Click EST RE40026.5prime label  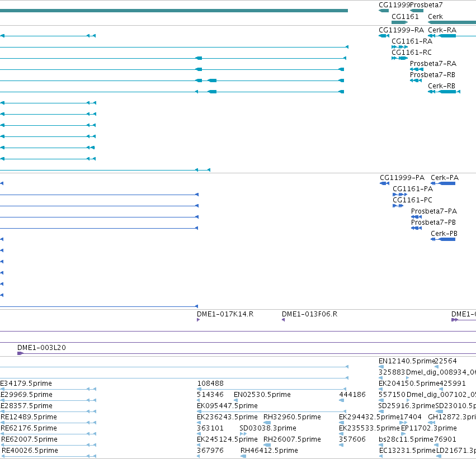point(30,451)
